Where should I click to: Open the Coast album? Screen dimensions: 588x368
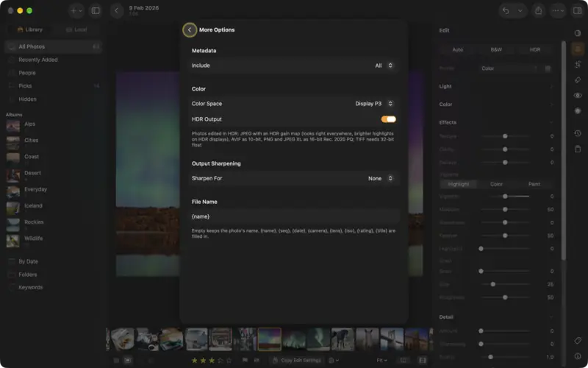coord(53,158)
